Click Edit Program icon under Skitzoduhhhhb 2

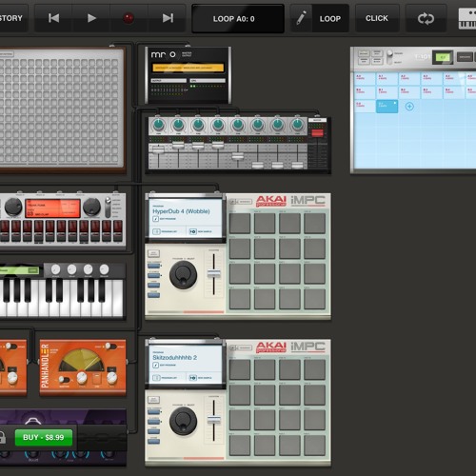[x=156, y=366]
